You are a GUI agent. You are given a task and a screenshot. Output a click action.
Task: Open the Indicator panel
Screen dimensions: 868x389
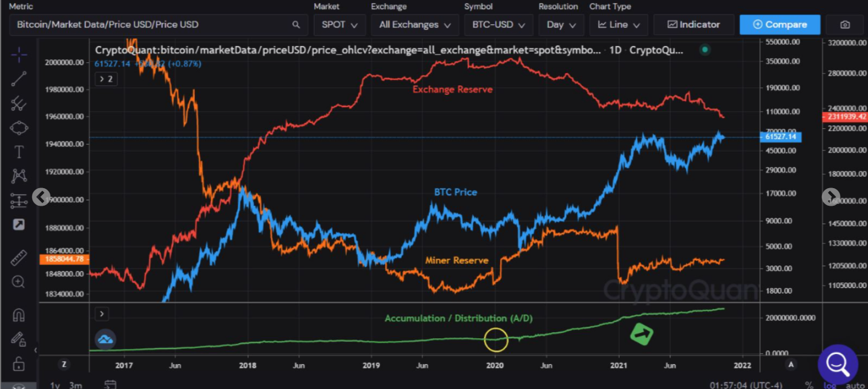(694, 25)
